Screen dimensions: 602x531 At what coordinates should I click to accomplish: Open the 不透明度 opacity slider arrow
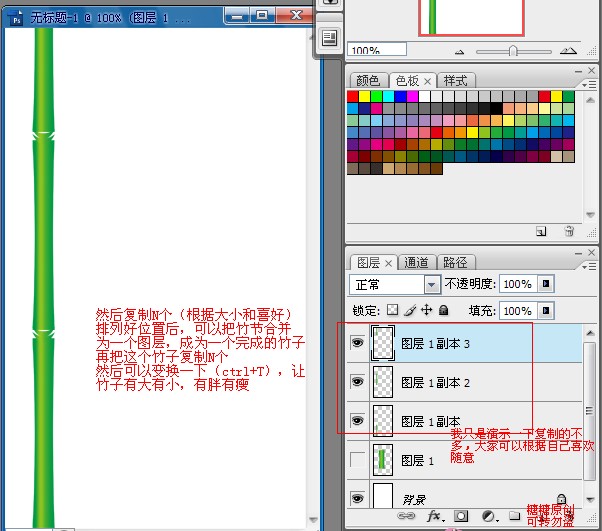[x=546, y=284]
